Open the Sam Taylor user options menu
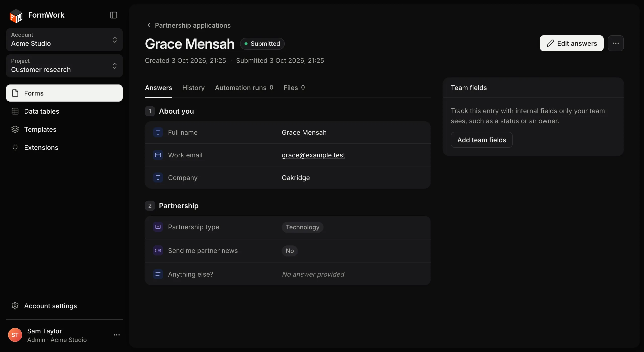This screenshot has width=644, height=352. pos(117,335)
